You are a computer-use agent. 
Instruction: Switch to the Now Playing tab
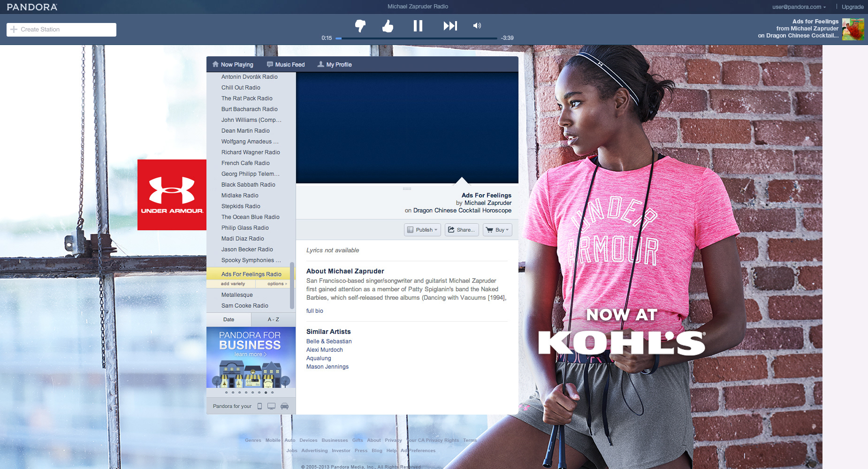[x=233, y=65]
